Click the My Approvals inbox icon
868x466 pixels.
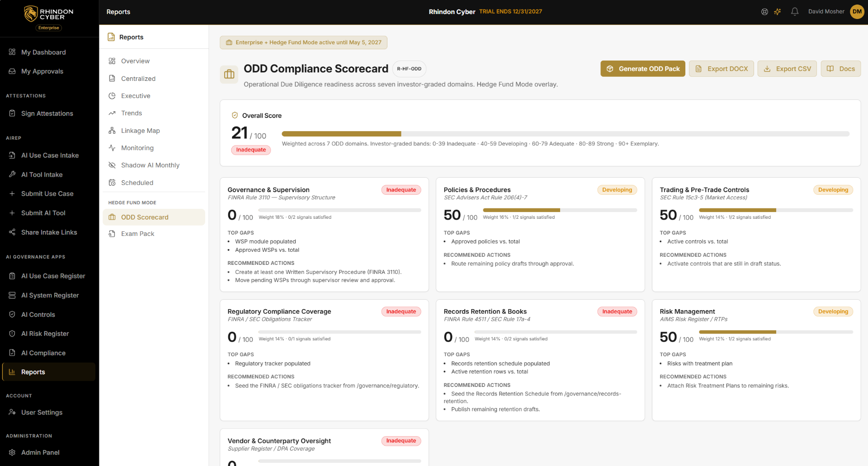(x=12, y=71)
